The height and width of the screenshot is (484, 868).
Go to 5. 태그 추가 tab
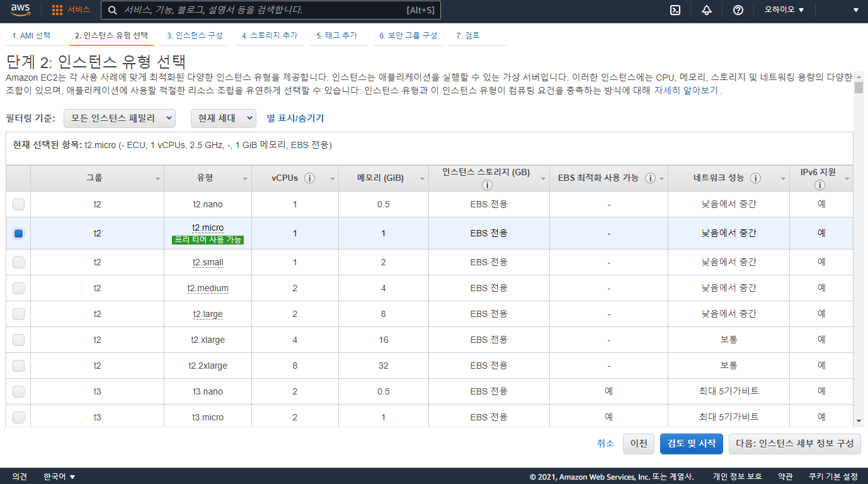click(x=336, y=36)
